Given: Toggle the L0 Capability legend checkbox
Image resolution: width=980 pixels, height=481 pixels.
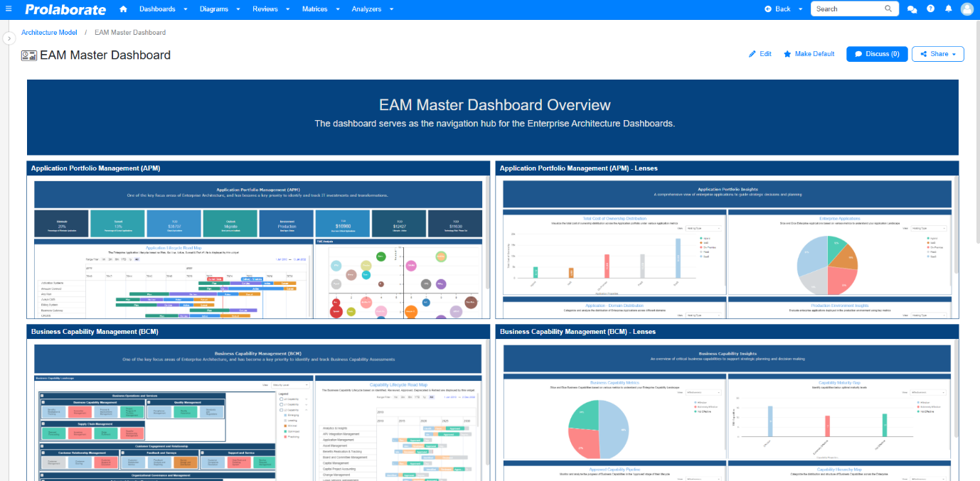Looking at the screenshot, I should pos(282,400).
